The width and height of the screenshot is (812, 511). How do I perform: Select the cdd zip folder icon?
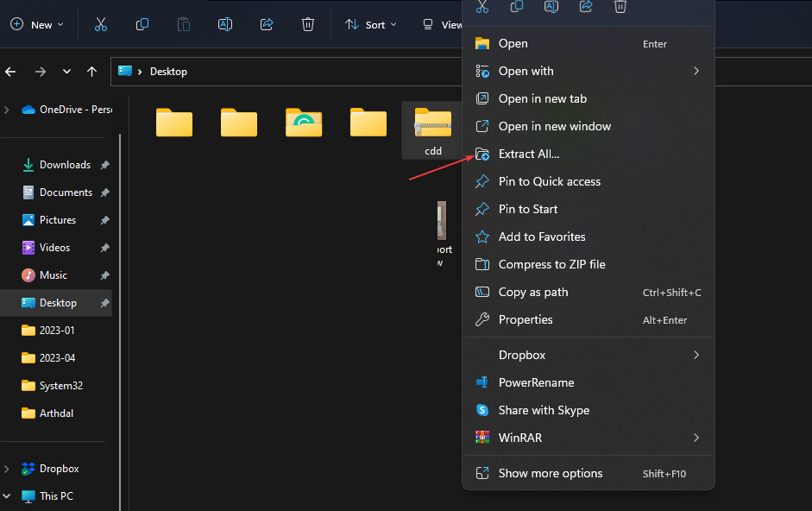[432, 125]
